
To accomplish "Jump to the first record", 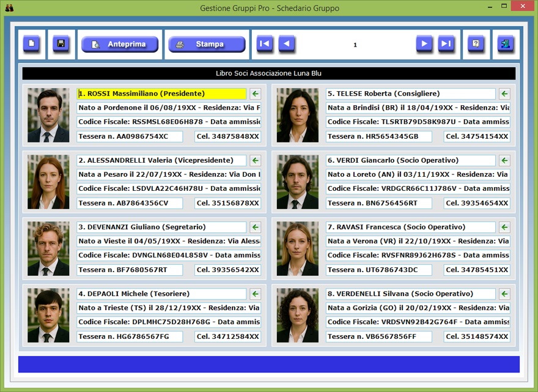I will pyautogui.click(x=264, y=44).
